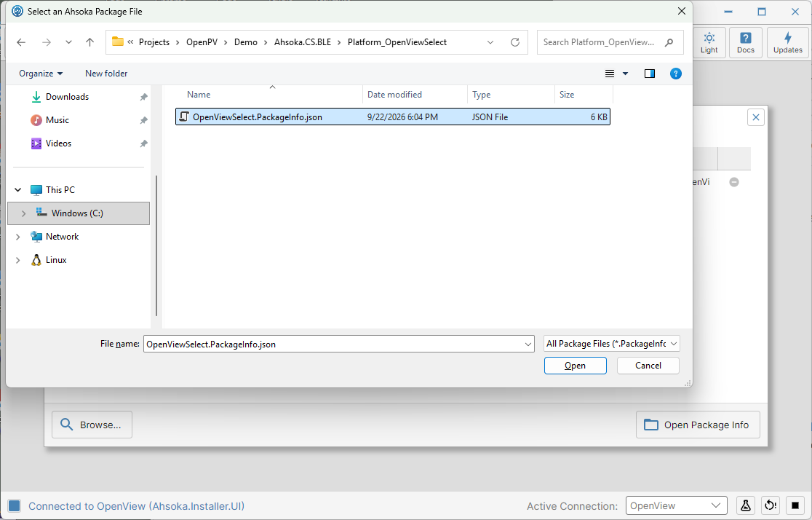Click the Ahsoka.CS.BLE breadcrumb
This screenshot has height=520, width=812.
point(303,42)
